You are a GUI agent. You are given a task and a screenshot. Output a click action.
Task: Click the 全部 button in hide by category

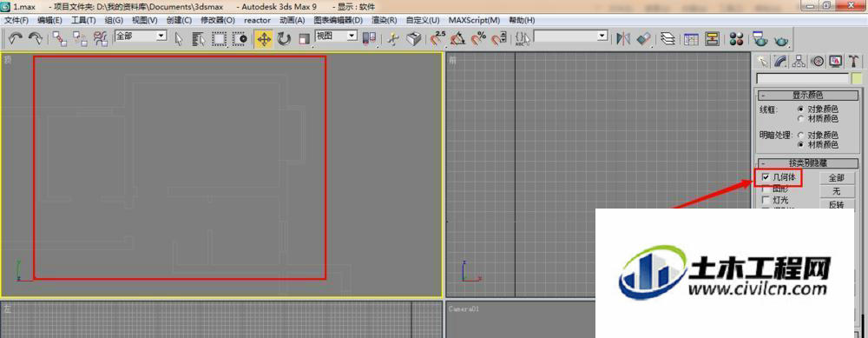point(837,178)
